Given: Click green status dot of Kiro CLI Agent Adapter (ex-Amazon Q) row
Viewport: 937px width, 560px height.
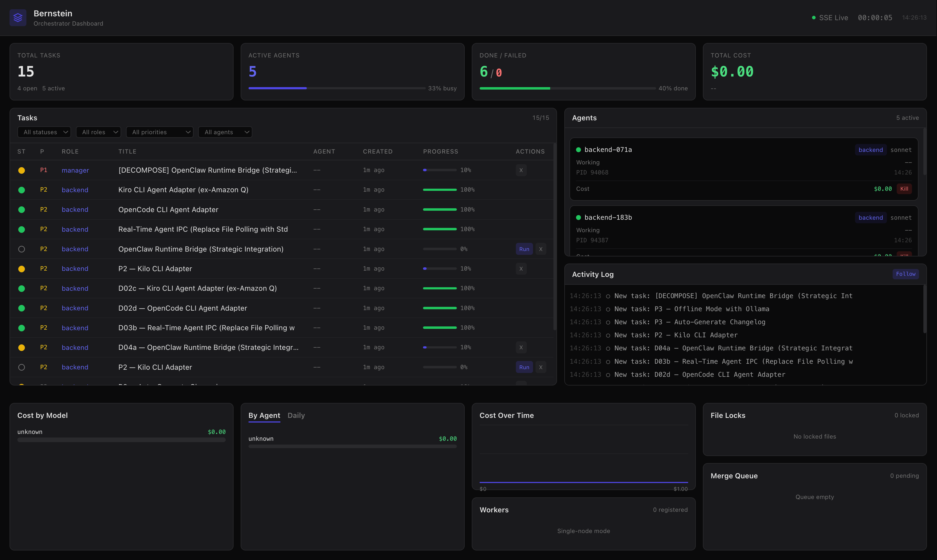Looking at the screenshot, I should [22, 190].
